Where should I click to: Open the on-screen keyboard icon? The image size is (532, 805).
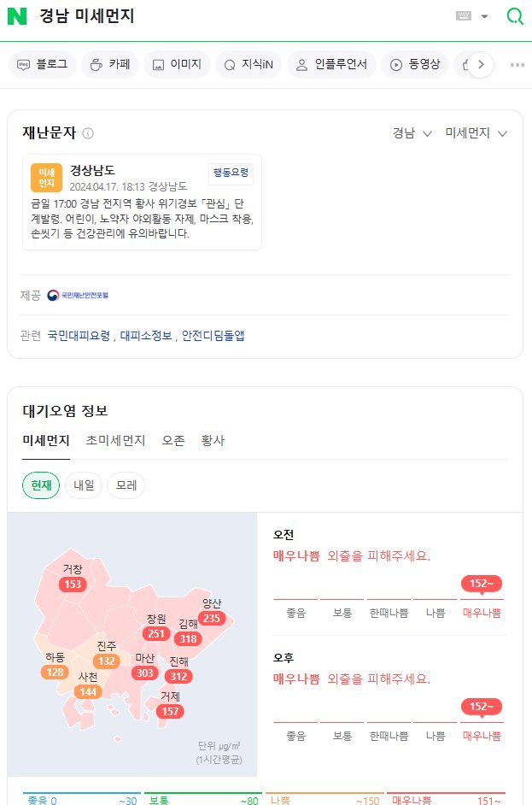coord(463,16)
